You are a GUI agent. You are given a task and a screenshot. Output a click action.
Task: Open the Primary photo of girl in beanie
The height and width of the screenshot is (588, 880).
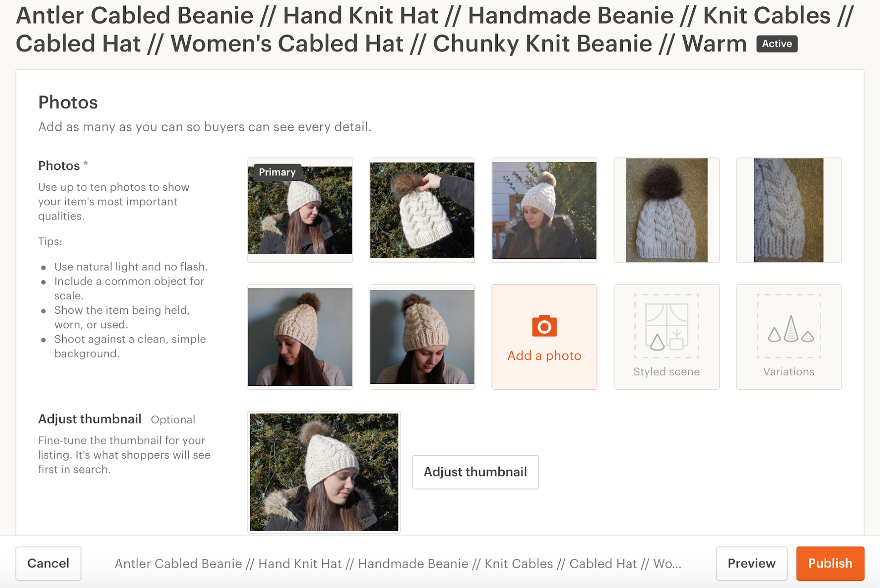pyautogui.click(x=300, y=210)
